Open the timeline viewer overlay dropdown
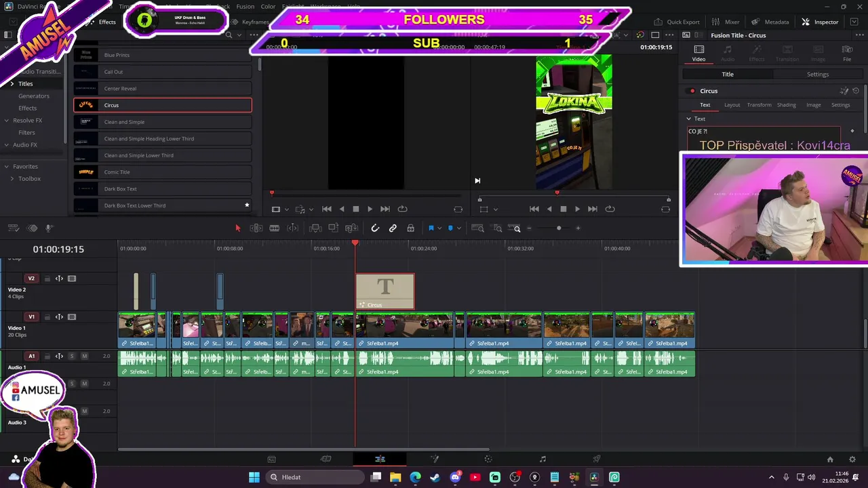Screen dimensions: 868x488 [496, 209]
